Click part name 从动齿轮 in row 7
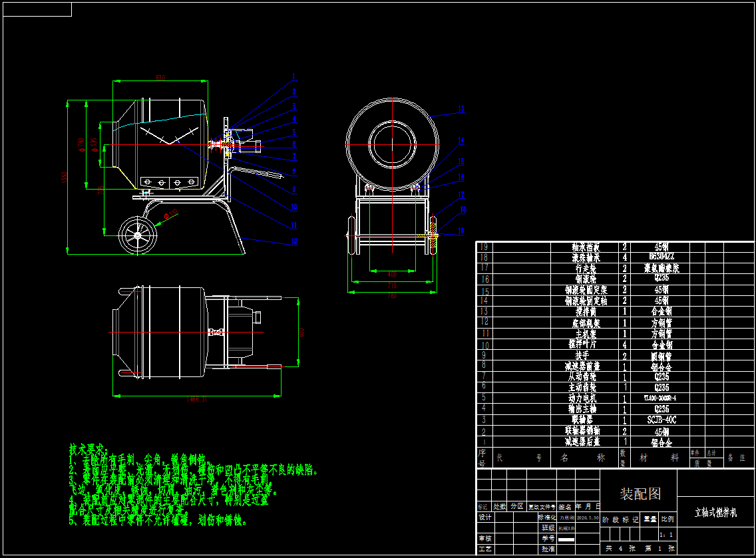 pos(582,377)
